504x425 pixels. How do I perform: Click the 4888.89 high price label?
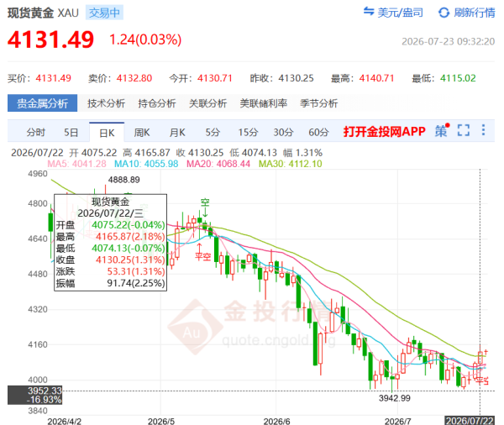pos(123,180)
